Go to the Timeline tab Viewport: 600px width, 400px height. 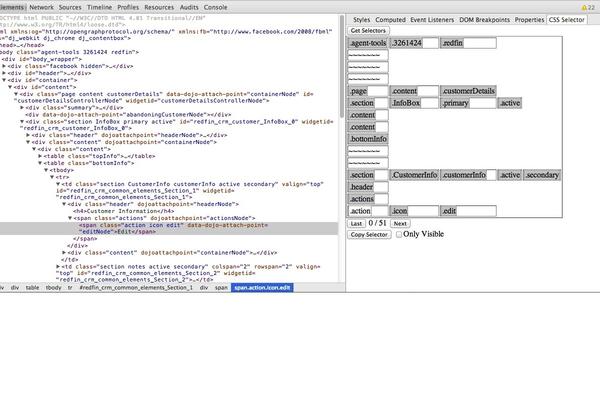point(99,7)
